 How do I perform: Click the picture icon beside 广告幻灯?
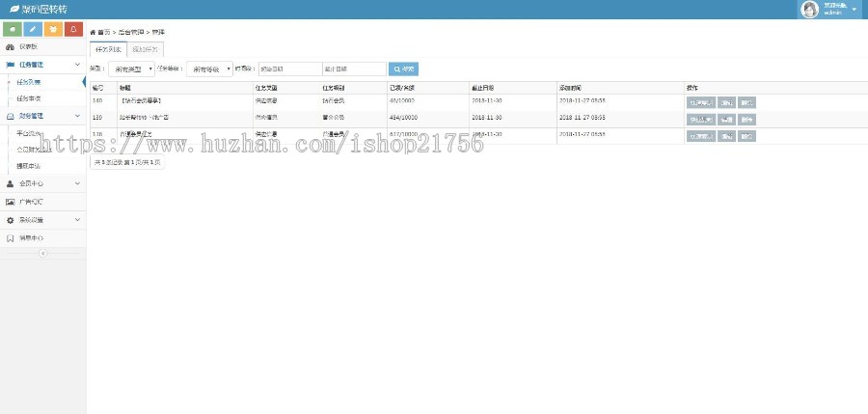(10, 202)
